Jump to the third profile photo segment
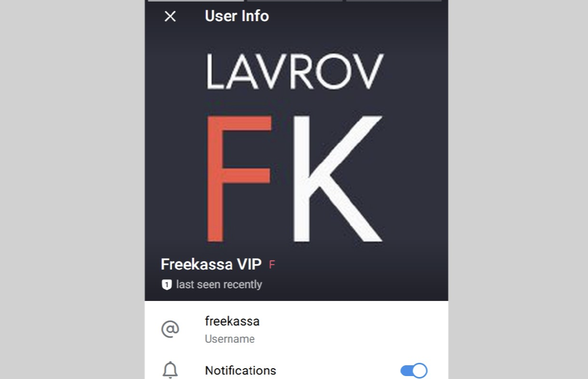The width and height of the screenshot is (588, 379). [x=394, y=1]
